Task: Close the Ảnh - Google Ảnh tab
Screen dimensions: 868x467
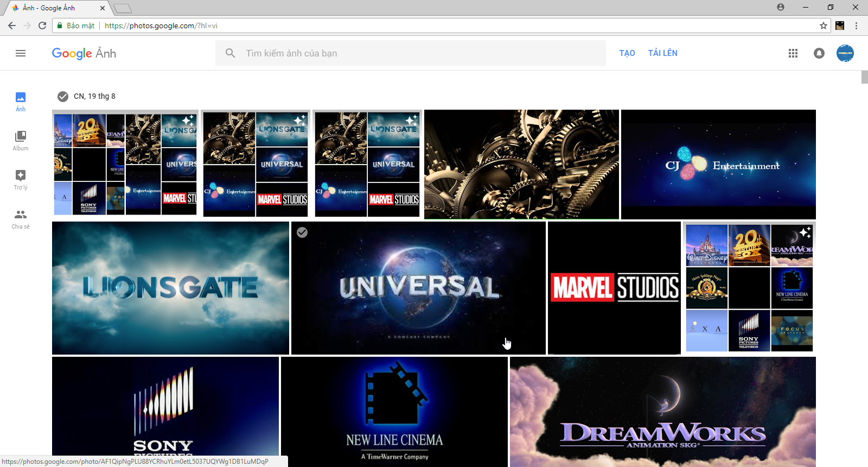Action: [103, 8]
